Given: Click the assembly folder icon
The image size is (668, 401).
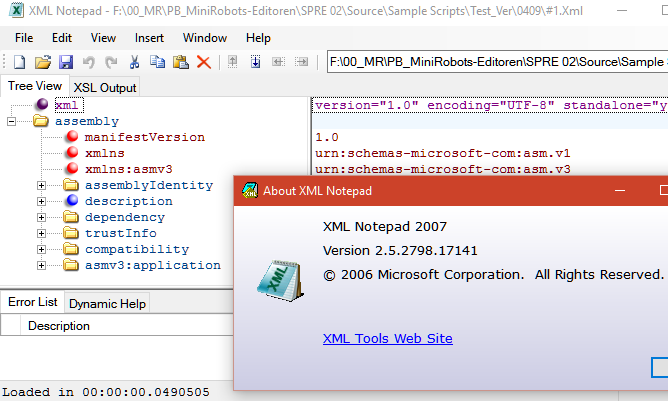Looking at the screenshot, I should 41,121.
